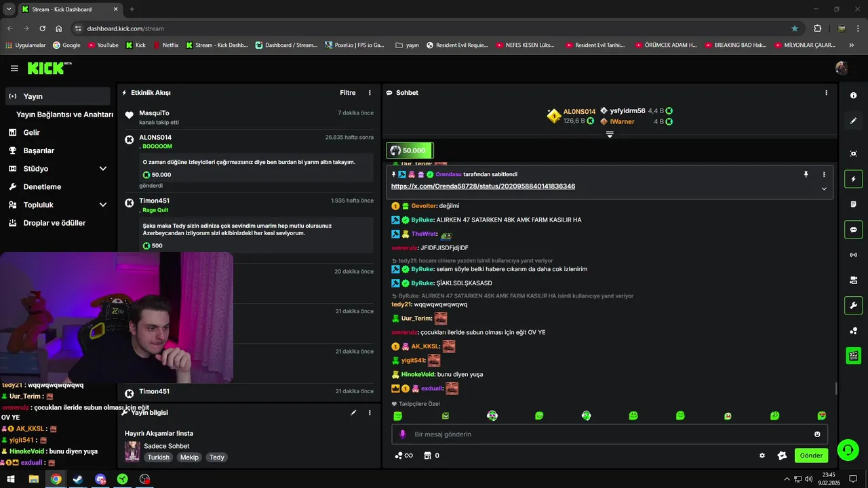
Task: Open chat settings gear icon
Action: pos(762,455)
